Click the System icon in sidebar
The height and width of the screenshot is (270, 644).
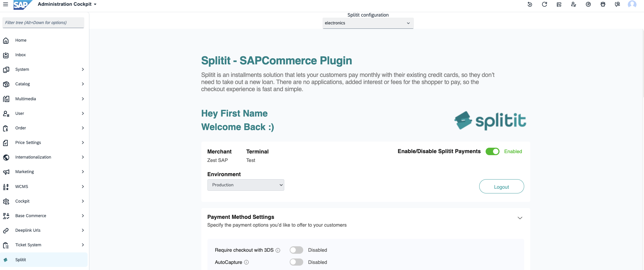point(6,69)
